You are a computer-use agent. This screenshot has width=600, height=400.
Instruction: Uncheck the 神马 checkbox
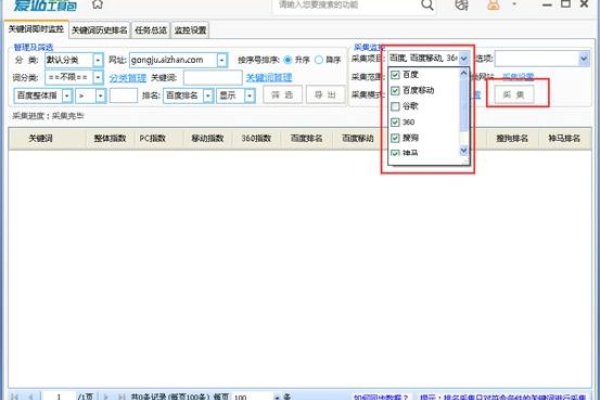(395, 153)
